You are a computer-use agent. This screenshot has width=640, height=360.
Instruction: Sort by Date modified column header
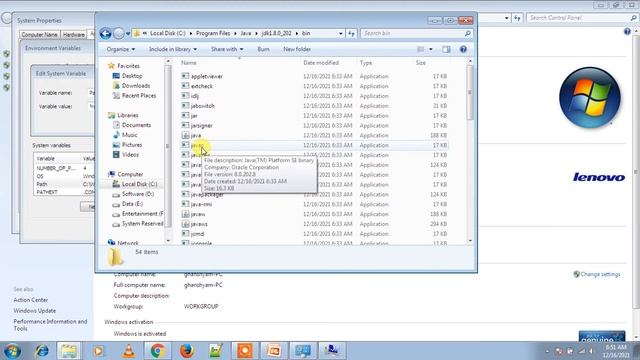click(x=321, y=63)
